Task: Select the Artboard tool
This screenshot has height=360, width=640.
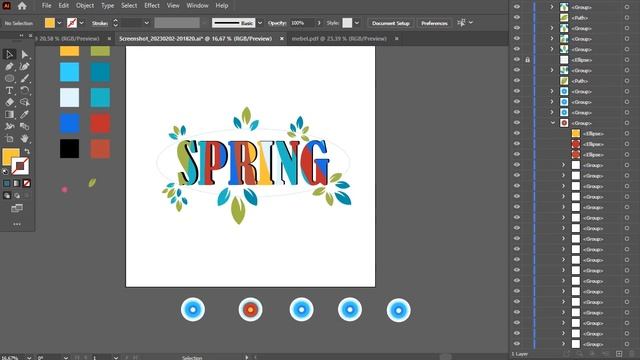Action: 9,138
